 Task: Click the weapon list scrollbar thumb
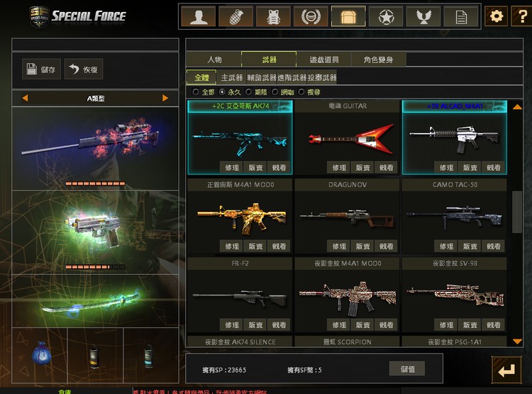516,212
